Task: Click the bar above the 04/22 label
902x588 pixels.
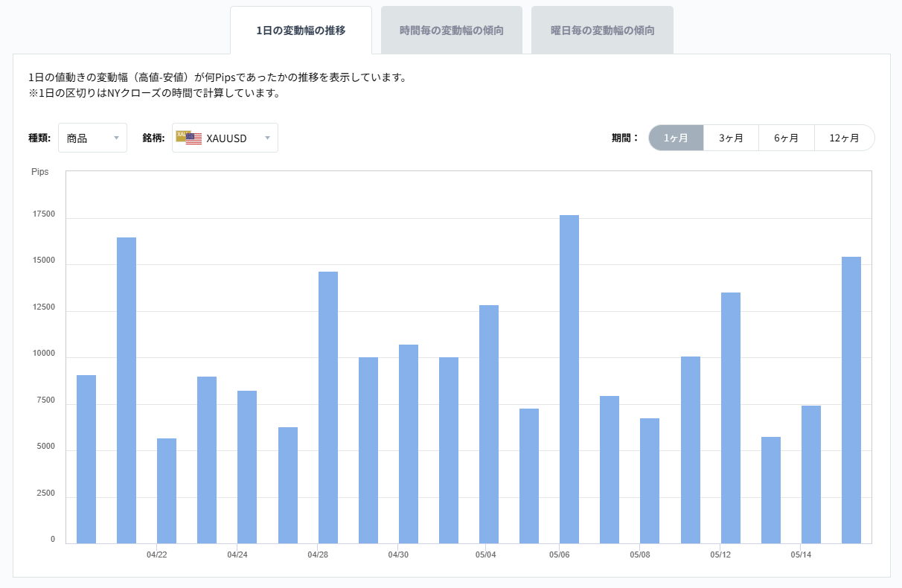Action: [167, 490]
